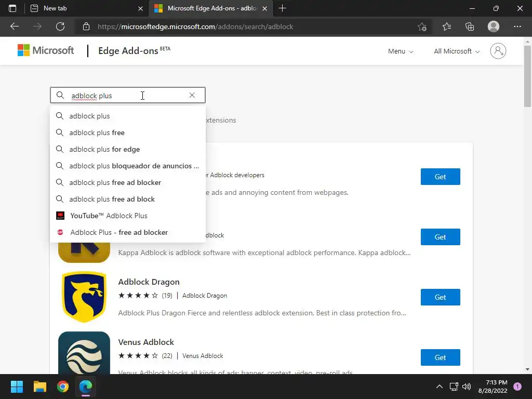532x399 pixels.
Task: Click the search magnifier icon in search box
Action: [60, 96]
